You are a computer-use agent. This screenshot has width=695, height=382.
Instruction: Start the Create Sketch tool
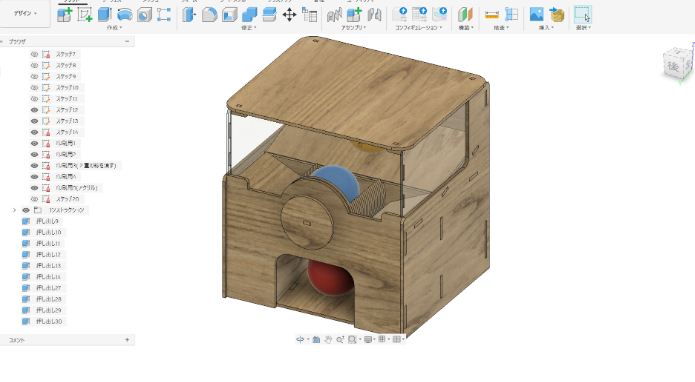pyautogui.click(x=84, y=15)
